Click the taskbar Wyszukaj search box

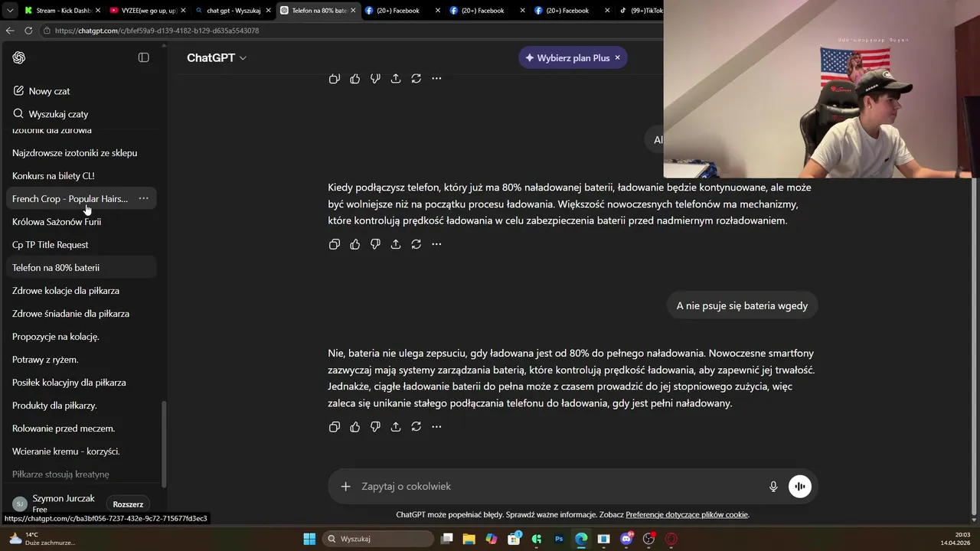pyautogui.click(x=377, y=539)
